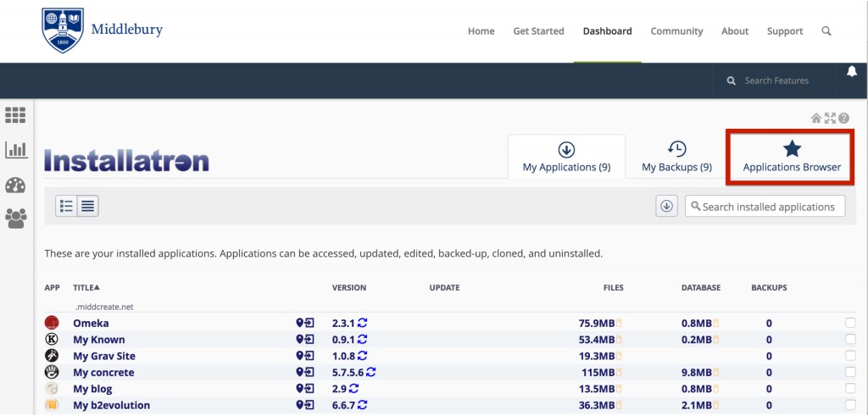
Task: Click the home icon above the tabs
Action: pyautogui.click(x=816, y=119)
